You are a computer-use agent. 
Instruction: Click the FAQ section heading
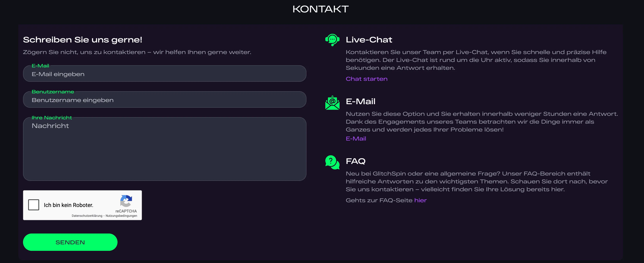[x=355, y=161]
